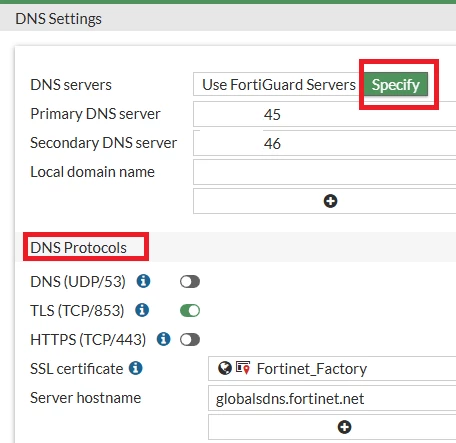The height and width of the screenshot is (443, 456).
Task: Open the Fortinet_Factory certificate dropdown
Action: click(332, 369)
